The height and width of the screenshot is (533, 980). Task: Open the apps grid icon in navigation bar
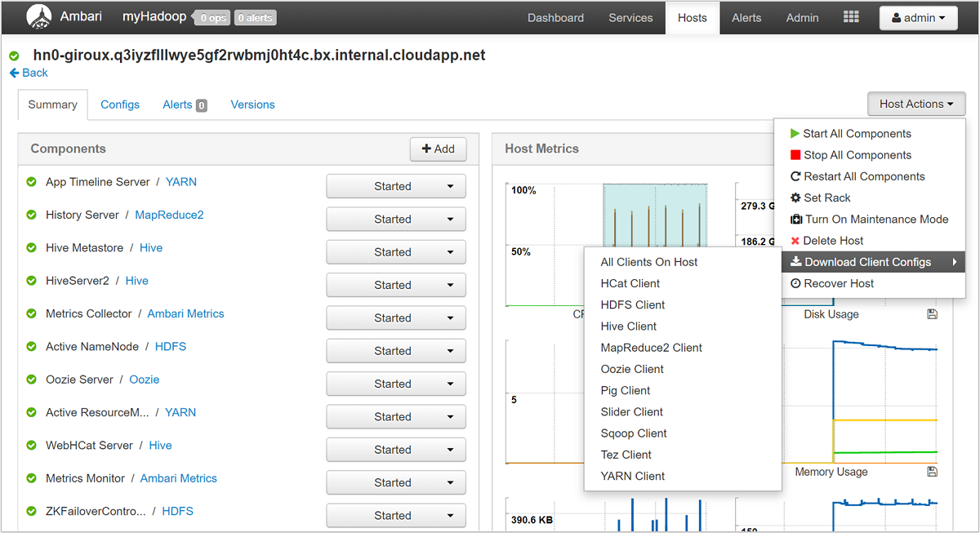pyautogui.click(x=850, y=16)
